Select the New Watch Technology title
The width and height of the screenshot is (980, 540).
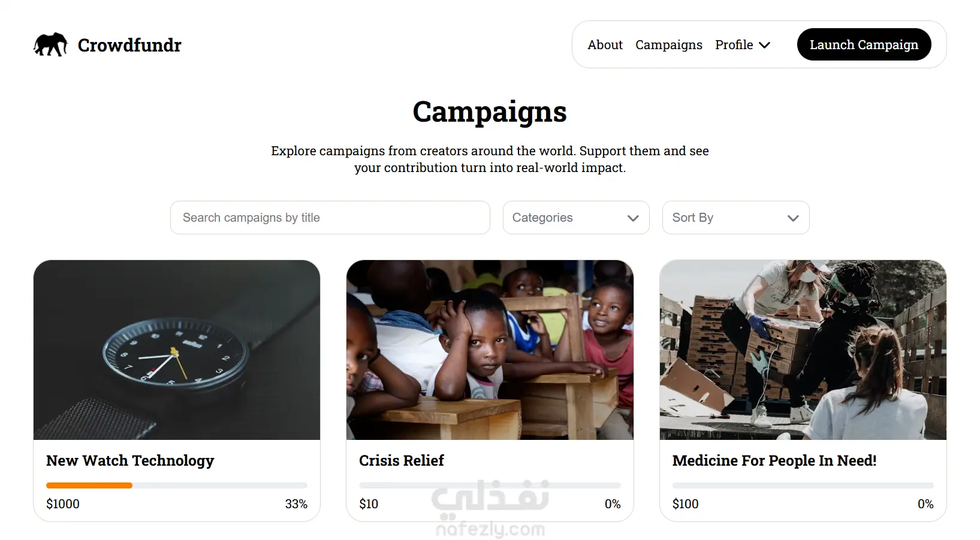[130, 460]
